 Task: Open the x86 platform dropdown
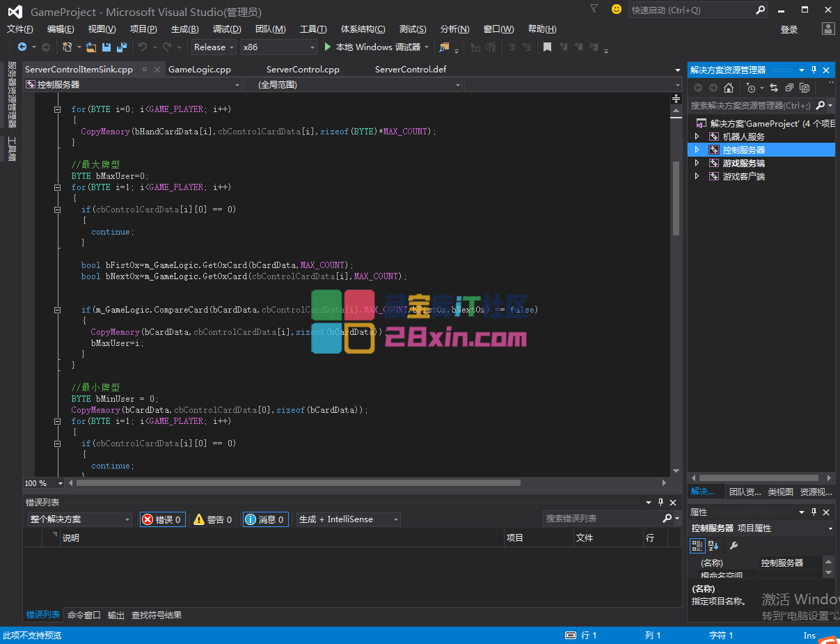coord(278,47)
